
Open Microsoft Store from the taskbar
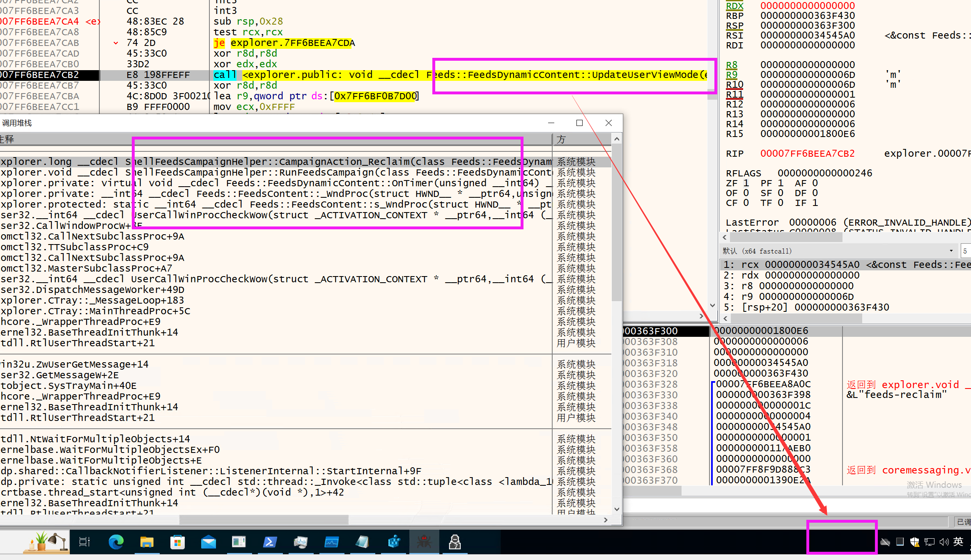tap(177, 542)
